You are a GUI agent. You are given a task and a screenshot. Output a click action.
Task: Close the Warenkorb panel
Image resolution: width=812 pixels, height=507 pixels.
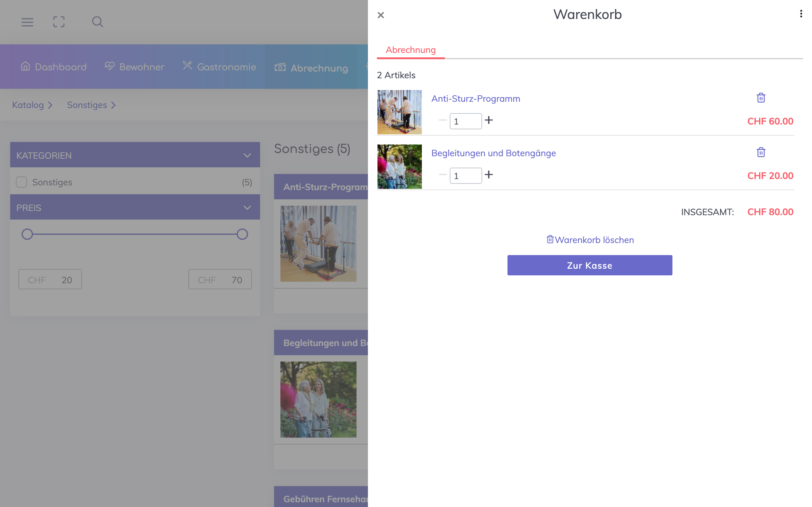coord(381,15)
